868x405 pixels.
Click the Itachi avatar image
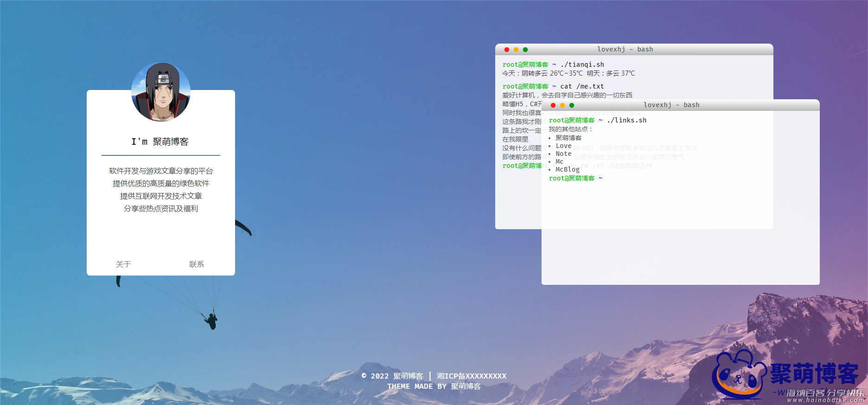coord(161,92)
